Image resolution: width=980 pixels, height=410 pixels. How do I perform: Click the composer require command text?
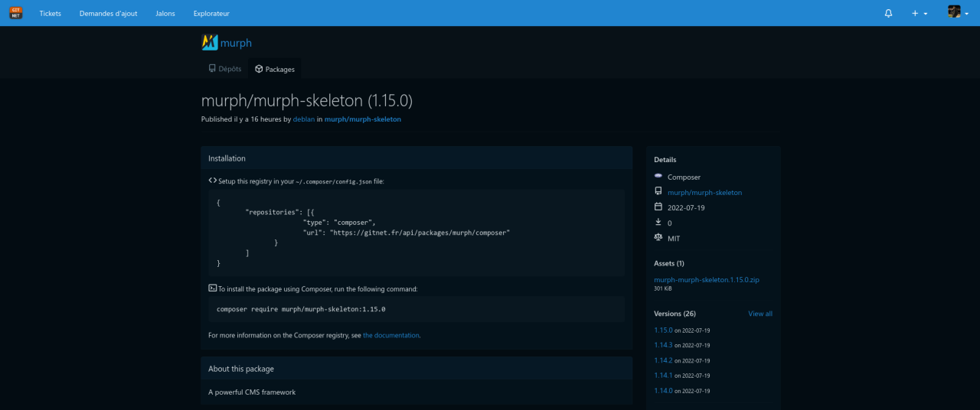click(x=301, y=309)
